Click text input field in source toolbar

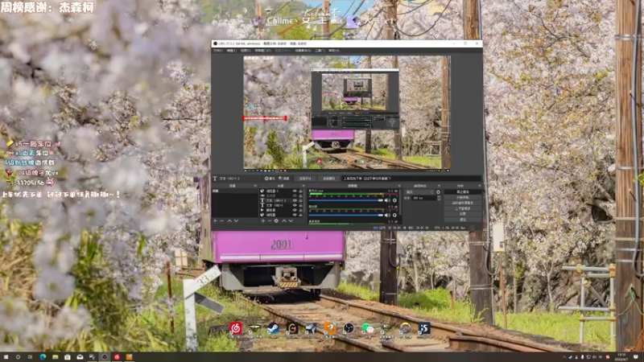tap(410, 178)
